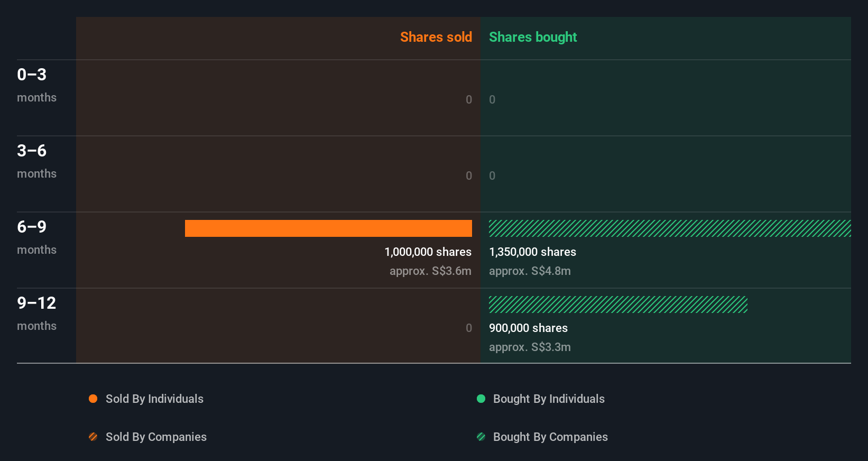868x461 pixels.
Task: Toggle the Bought By Individuals legend label
Action: [x=549, y=399]
